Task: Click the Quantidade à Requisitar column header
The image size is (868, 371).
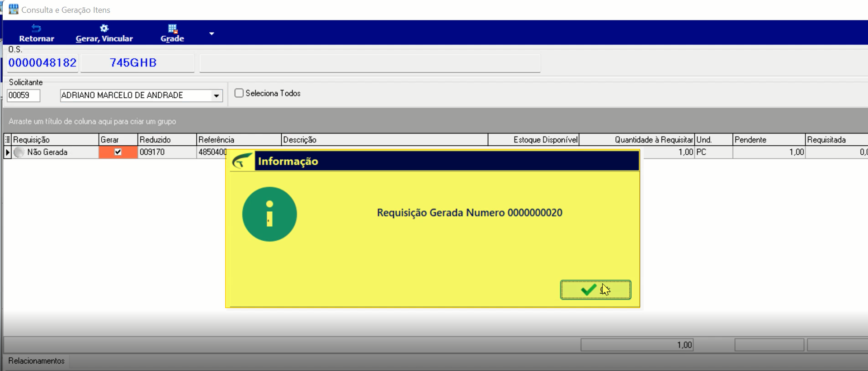Action: tap(637, 140)
